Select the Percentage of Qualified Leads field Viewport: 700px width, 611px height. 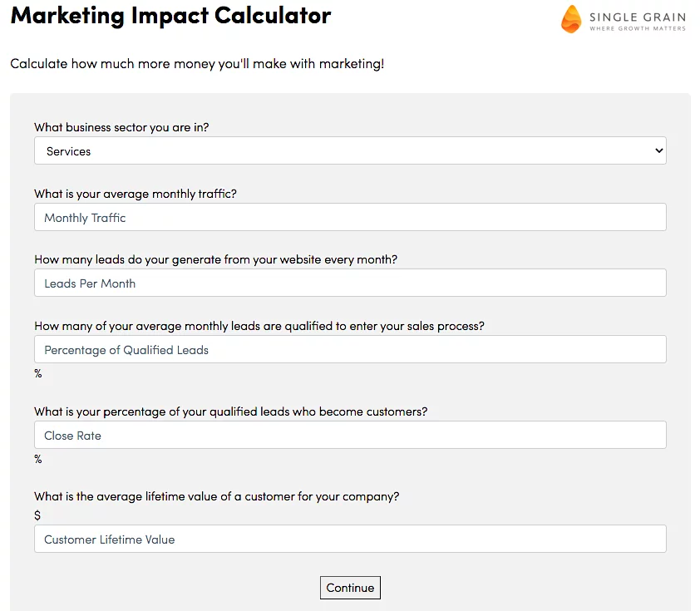[x=350, y=350]
